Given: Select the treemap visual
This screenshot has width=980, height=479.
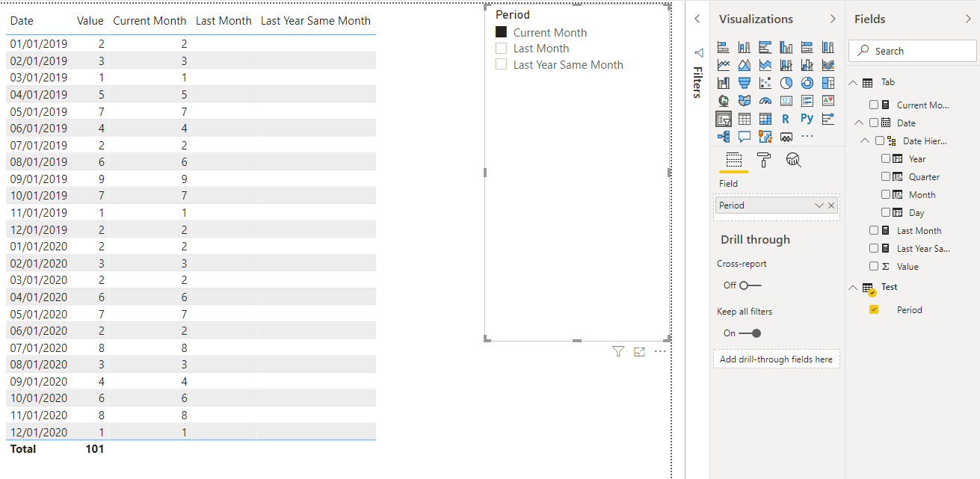Looking at the screenshot, I should click(828, 83).
